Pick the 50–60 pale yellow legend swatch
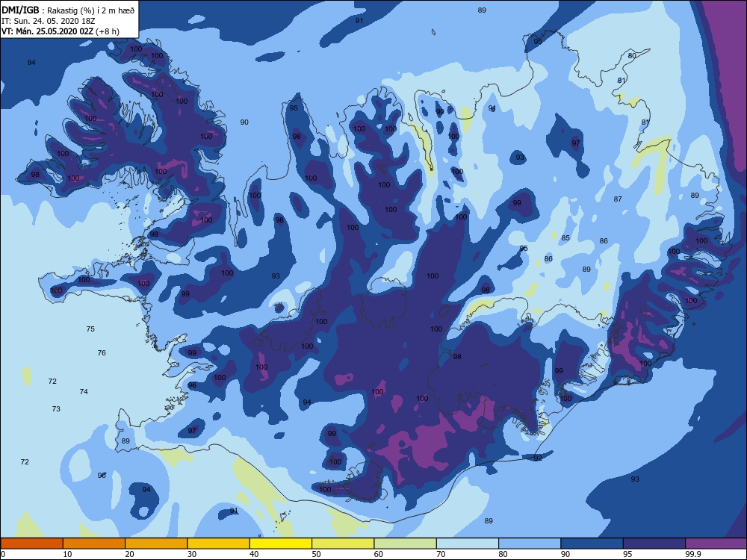Screen dimensions: 747x560 tap(343, 544)
